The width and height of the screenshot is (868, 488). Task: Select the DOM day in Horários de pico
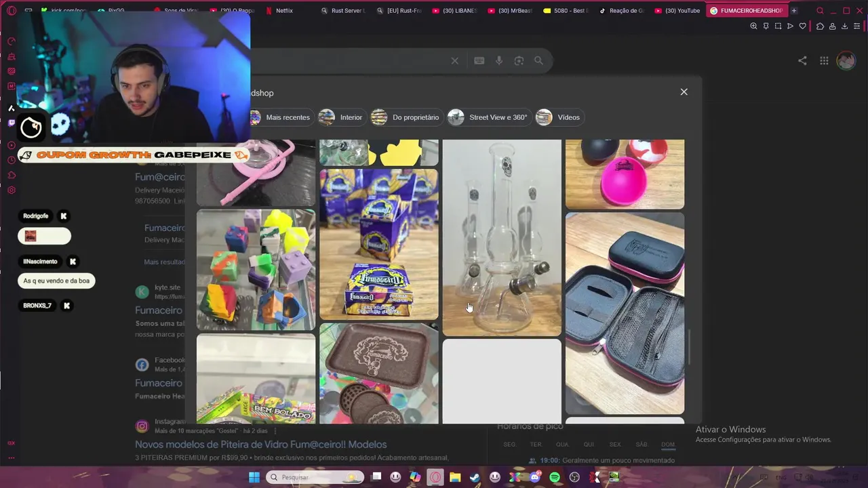pos(668,445)
